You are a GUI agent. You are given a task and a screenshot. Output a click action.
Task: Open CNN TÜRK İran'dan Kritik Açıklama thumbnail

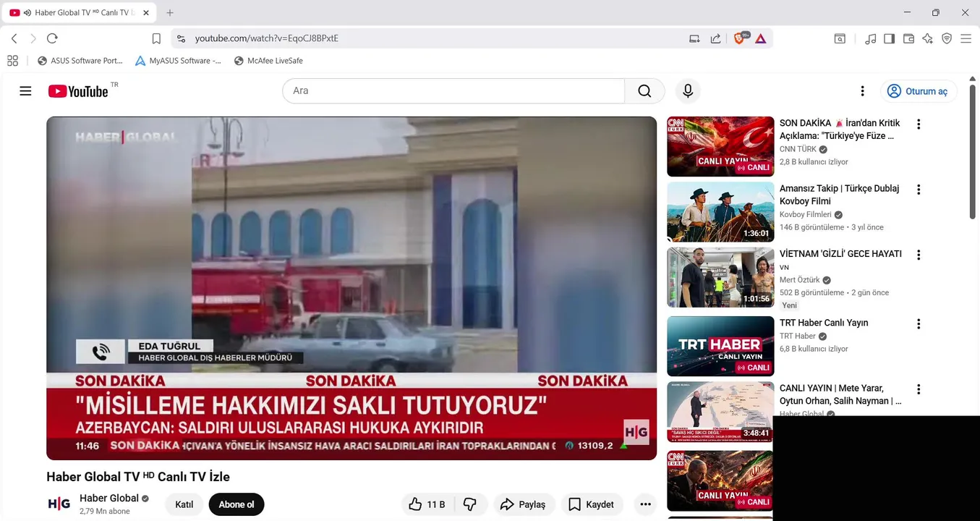click(720, 146)
